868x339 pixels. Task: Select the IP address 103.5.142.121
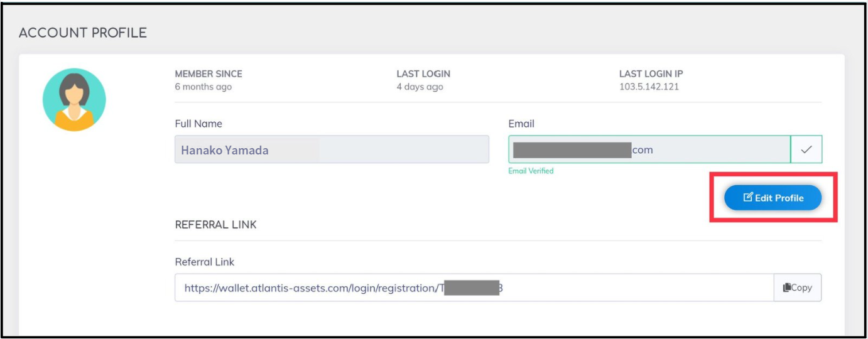pos(649,87)
